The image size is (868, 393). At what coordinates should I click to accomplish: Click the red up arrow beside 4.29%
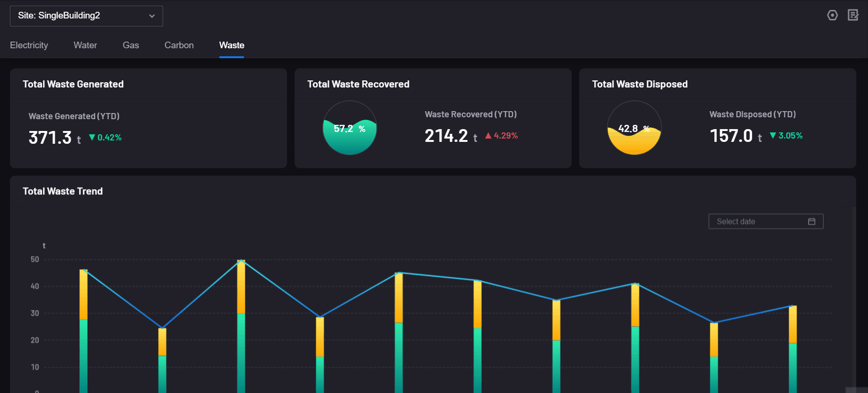pyautogui.click(x=488, y=136)
